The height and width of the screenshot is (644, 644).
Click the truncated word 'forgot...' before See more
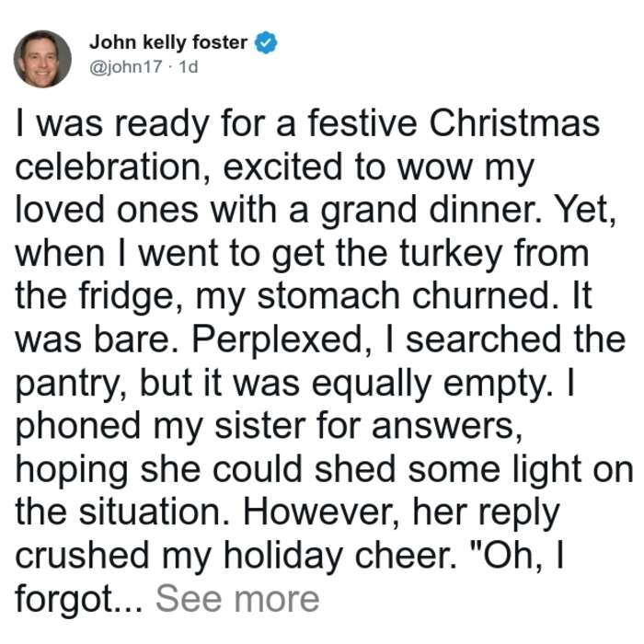[x=79, y=600]
